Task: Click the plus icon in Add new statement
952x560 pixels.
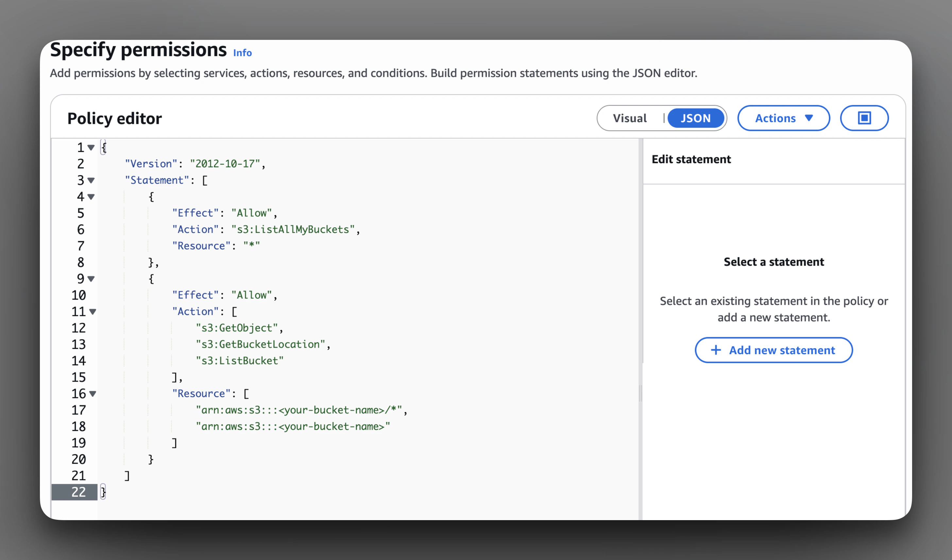Action: (716, 350)
